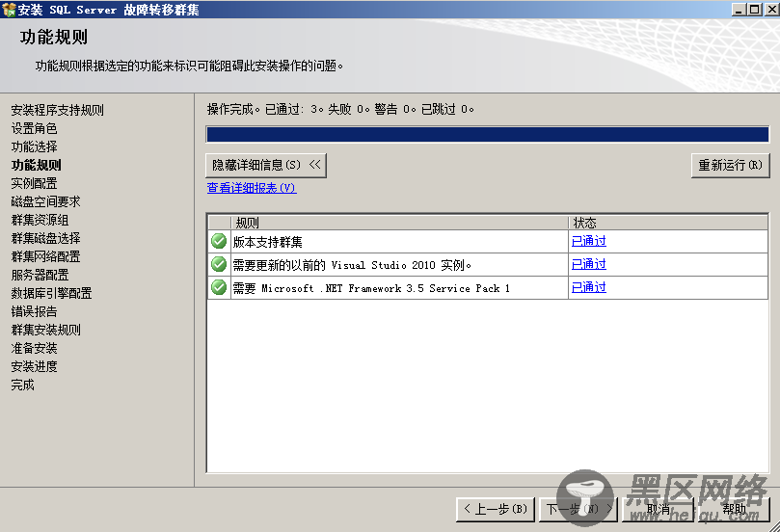Select 磁盘空间要求 step in sidebar
The image size is (780, 532).
click(x=45, y=201)
